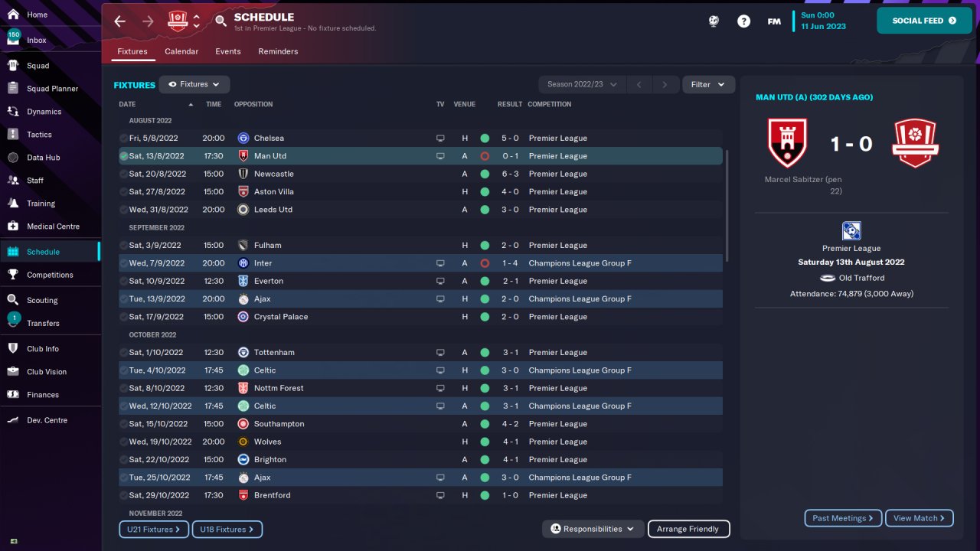The height and width of the screenshot is (551, 980).
Task: Tick the checkbox for Wed, 7/9/2022 fixture
Action: (x=123, y=263)
